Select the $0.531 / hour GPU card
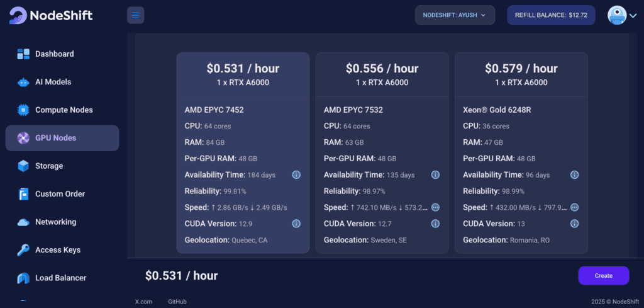644x308 pixels. (243, 74)
